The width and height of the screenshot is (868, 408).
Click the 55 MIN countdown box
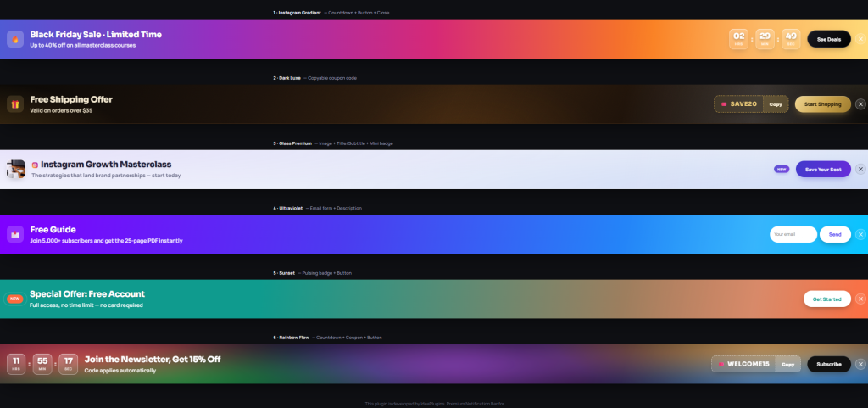[x=42, y=364]
